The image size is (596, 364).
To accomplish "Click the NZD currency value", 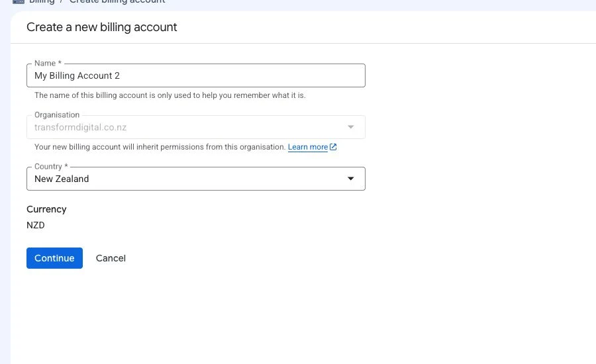I will (x=35, y=225).
